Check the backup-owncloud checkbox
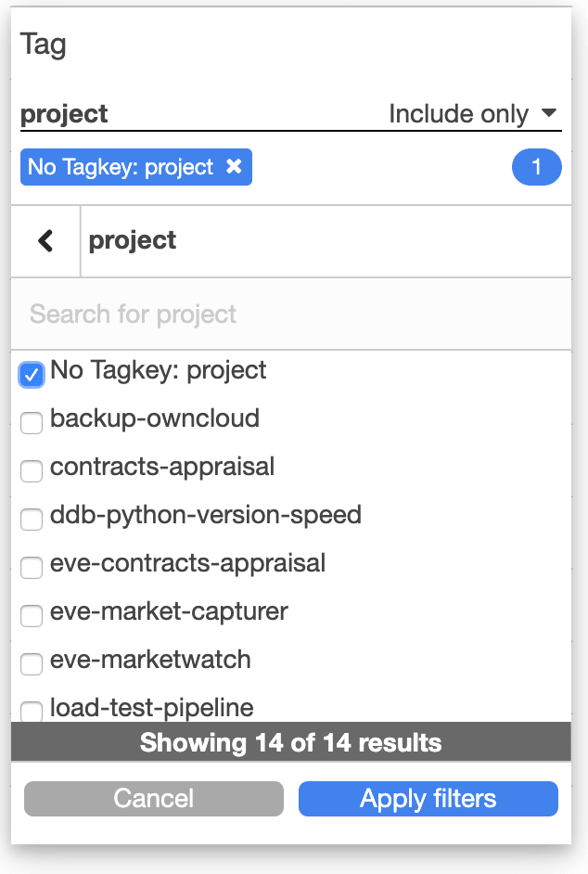This screenshot has width=588, height=874. point(32,422)
